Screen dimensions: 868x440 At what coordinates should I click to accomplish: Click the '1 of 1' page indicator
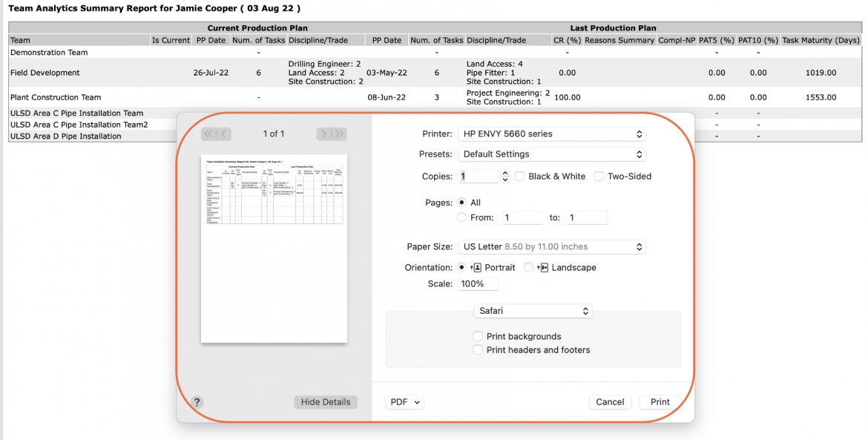(274, 134)
